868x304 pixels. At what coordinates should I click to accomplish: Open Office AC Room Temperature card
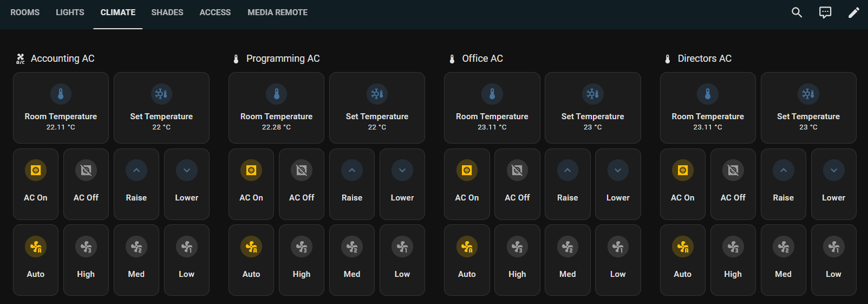492,108
